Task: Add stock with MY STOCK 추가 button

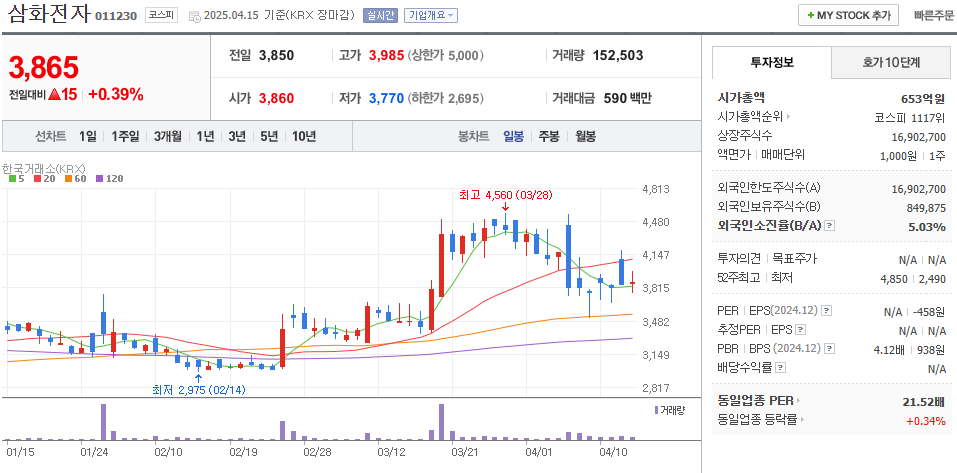Action: pyautogui.click(x=848, y=15)
